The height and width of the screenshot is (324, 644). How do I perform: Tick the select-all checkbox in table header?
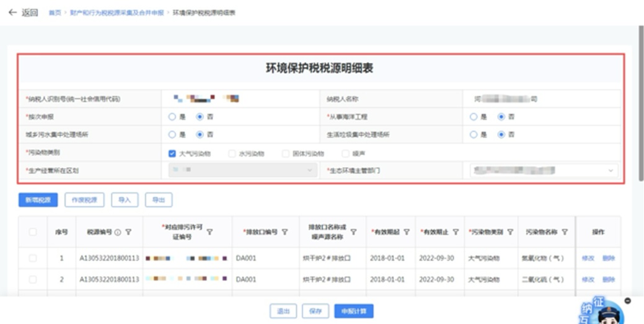click(33, 232)
